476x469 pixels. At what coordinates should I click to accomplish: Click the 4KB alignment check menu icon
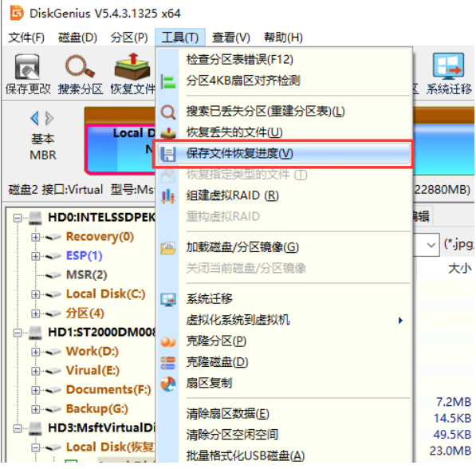click(x=168, y=81)
